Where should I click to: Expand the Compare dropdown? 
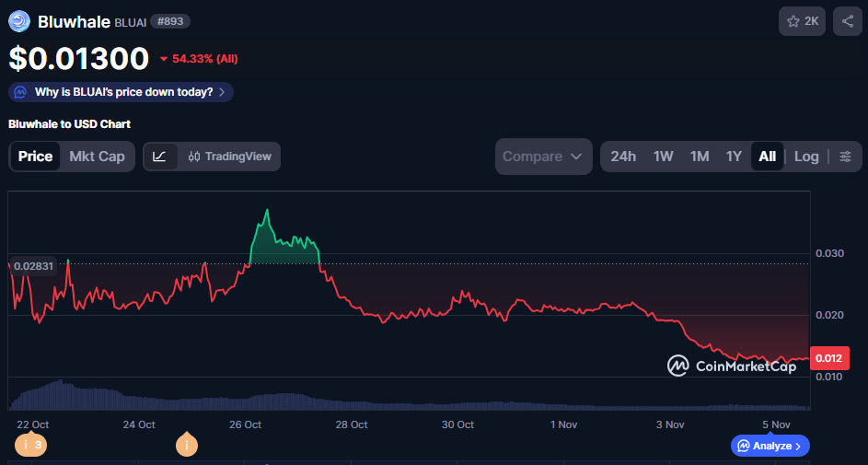click(x=544, y=157)
